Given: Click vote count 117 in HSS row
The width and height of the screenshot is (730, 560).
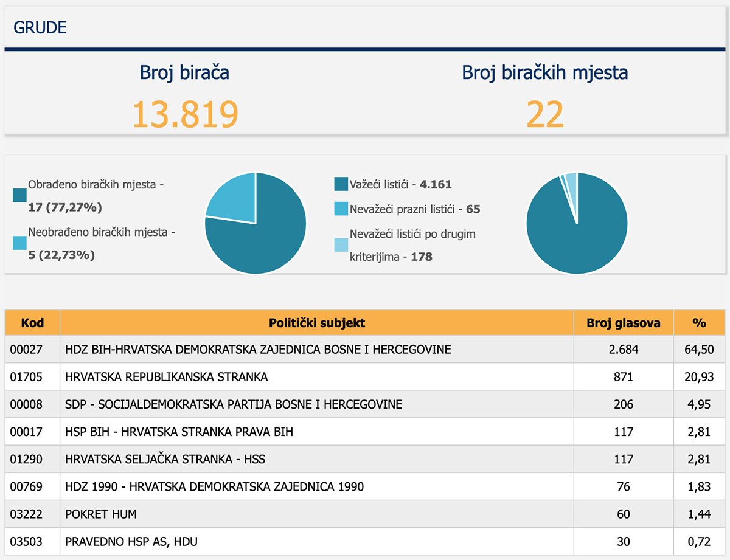Looking at the screenshot, I should pyautogui.click(x=624, y=459).
